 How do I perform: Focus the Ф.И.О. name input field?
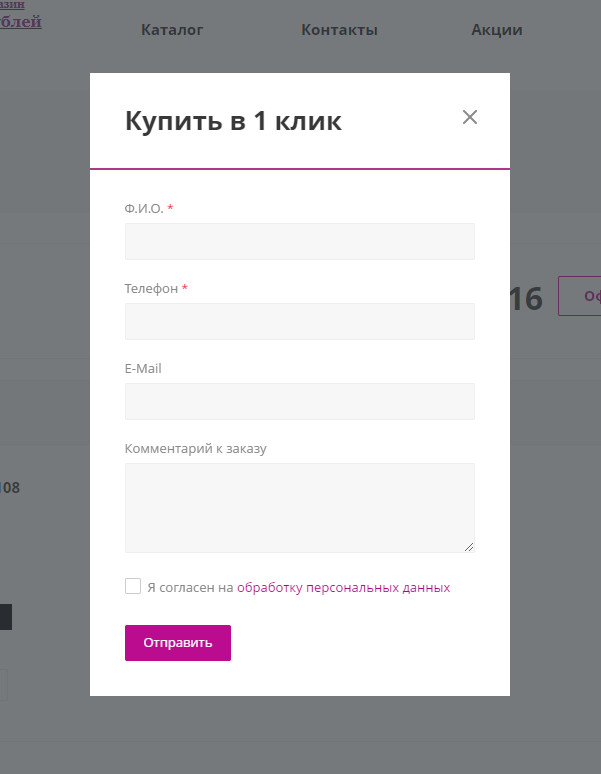click(300, 241)
